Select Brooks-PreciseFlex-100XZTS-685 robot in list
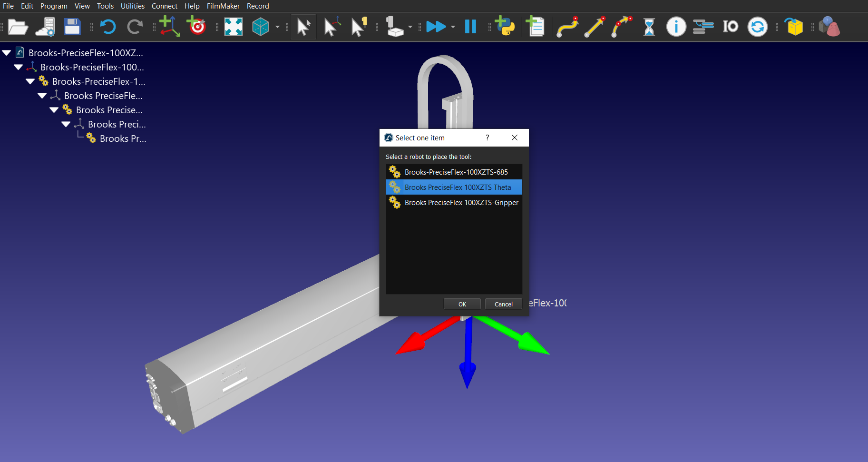This screenshot has height=462, width=868. point(456,172)
